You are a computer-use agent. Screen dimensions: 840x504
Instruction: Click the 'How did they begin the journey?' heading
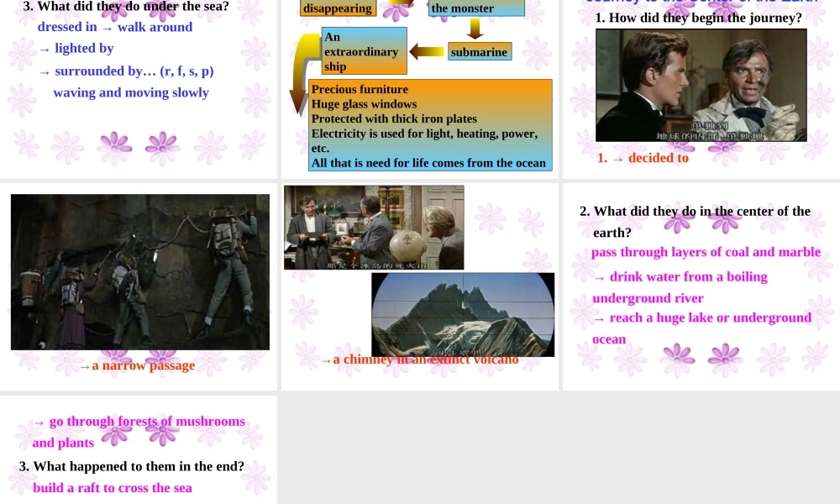(x=699, y=18)
